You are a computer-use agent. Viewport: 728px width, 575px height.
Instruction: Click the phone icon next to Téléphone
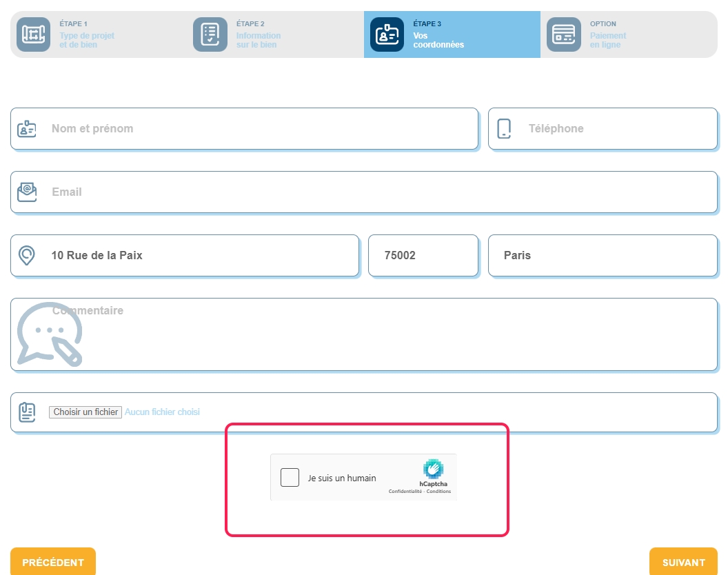(x=504, y=128)
